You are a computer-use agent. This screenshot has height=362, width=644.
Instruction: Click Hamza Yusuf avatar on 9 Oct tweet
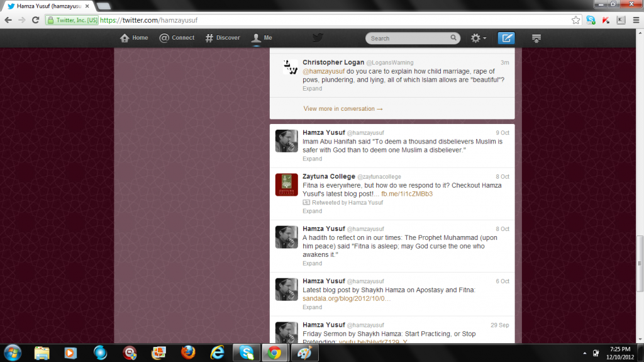286,140
